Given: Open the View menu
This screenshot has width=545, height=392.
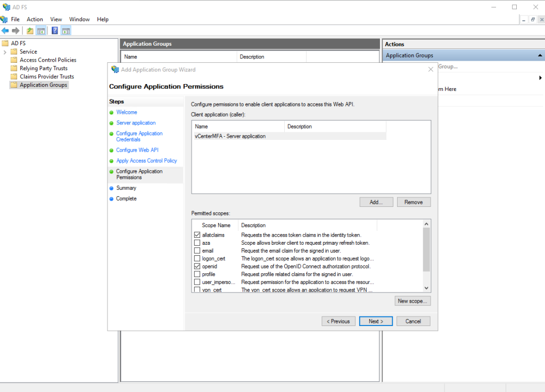Looking at the screenshot, I should click(x=56, y=19).
